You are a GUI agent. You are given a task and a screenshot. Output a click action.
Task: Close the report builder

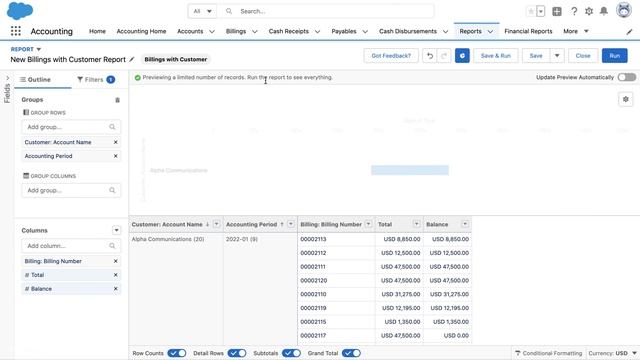[583, 56]
